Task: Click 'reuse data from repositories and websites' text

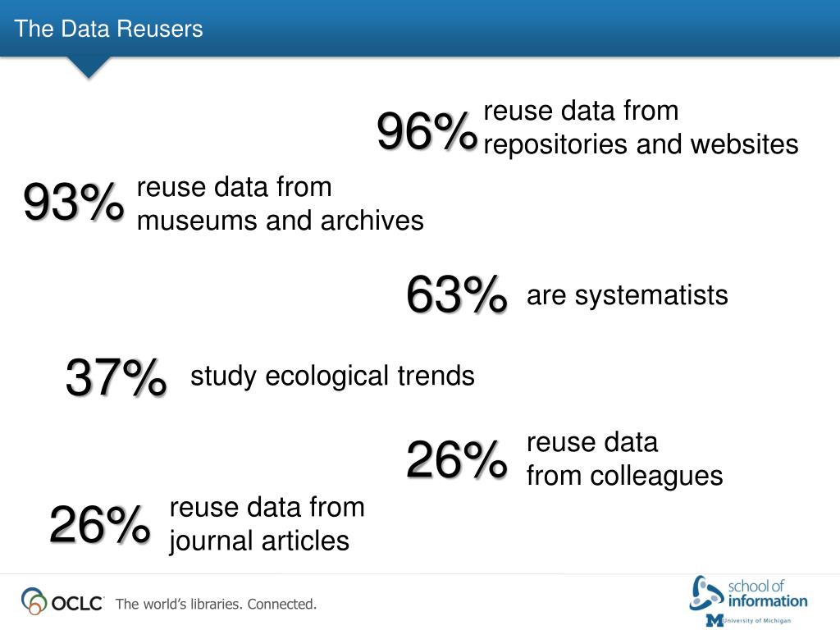Action: pyautogui.click(x=641, y=127)
